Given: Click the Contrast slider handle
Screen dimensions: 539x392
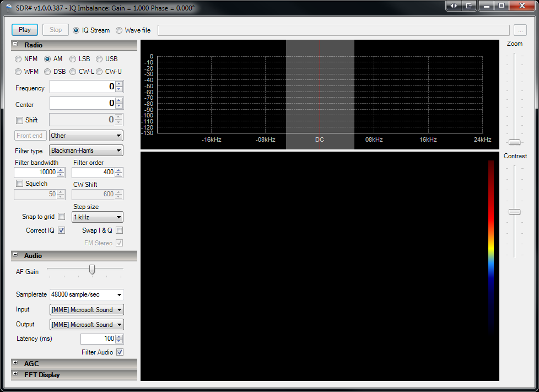Looking at the screenshot, I should click(514, 212).
